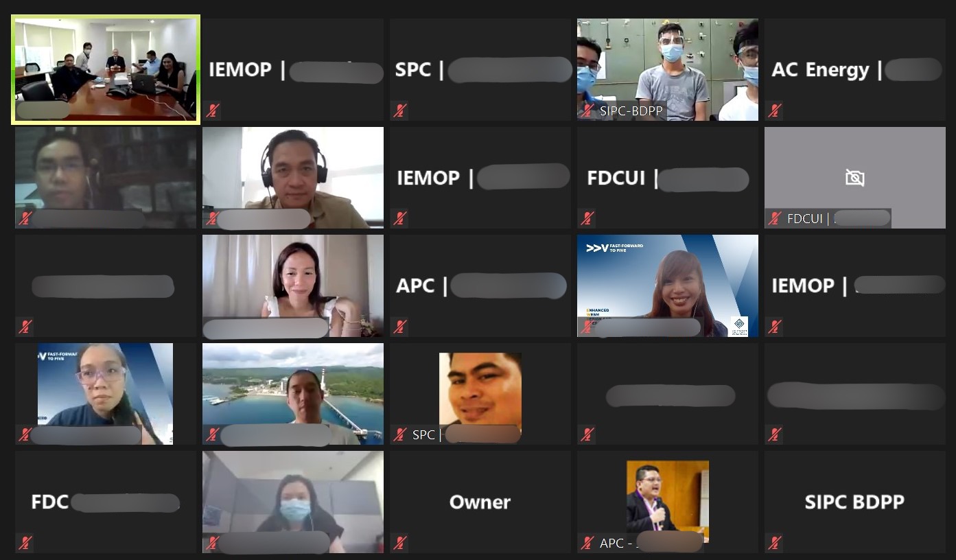Click muted mic icon on the Owner tile
Viewport: 956px width, 560px height.
tap(400, 543)
